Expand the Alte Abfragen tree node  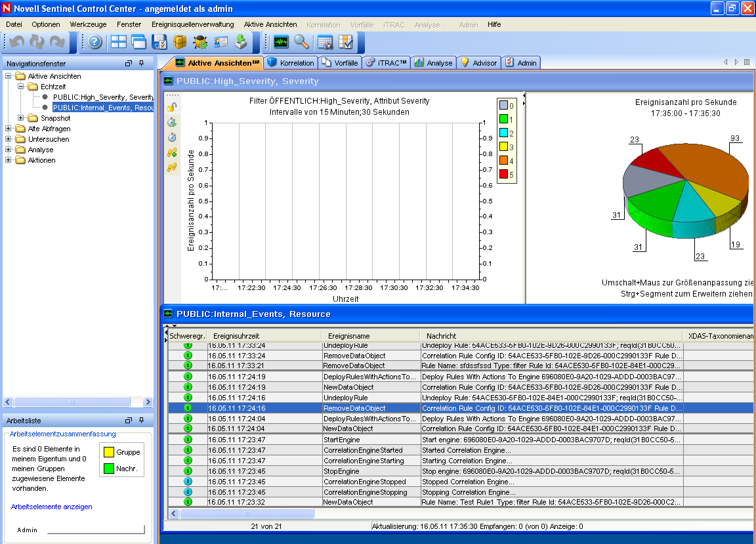pos(9,129)
